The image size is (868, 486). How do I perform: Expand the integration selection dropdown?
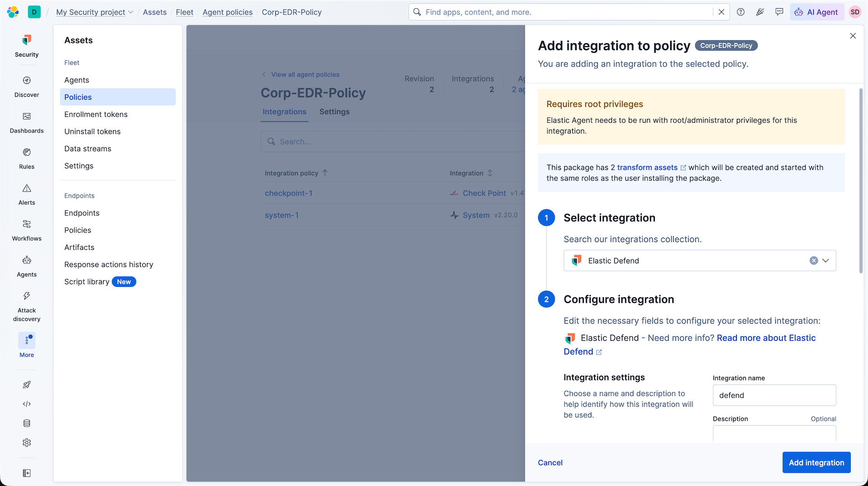pos(826,261)
